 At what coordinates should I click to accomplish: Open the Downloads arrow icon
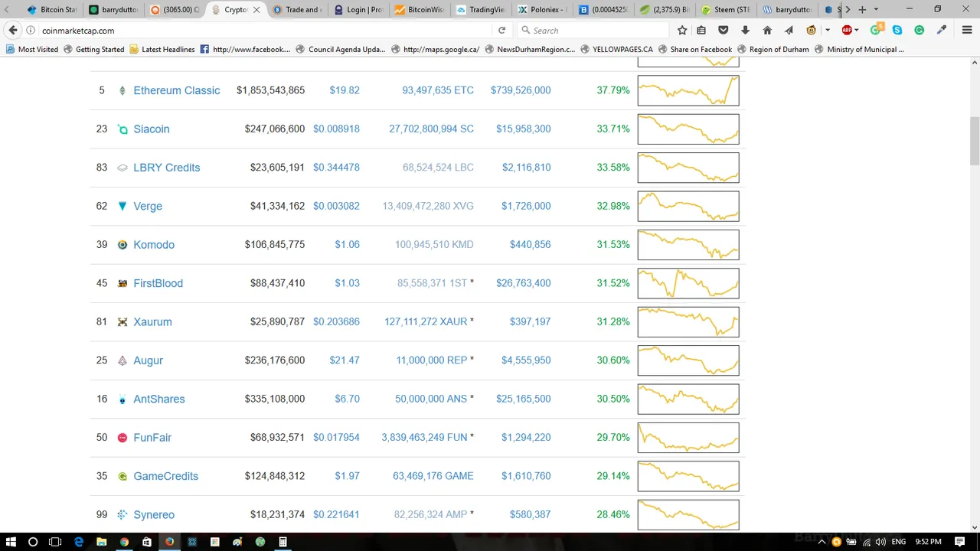[745, 31]
